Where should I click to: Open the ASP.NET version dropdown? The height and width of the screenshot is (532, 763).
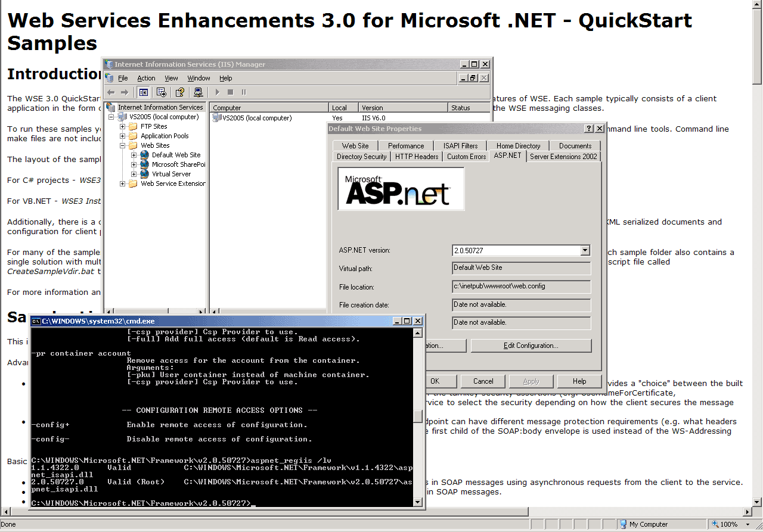point(585,251)
